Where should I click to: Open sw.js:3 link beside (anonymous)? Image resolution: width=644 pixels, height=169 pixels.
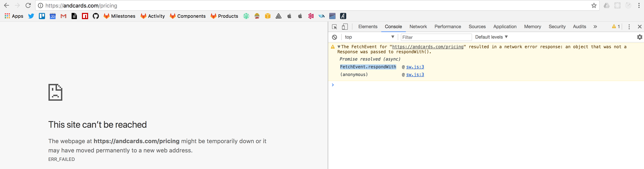coord(415,74)
